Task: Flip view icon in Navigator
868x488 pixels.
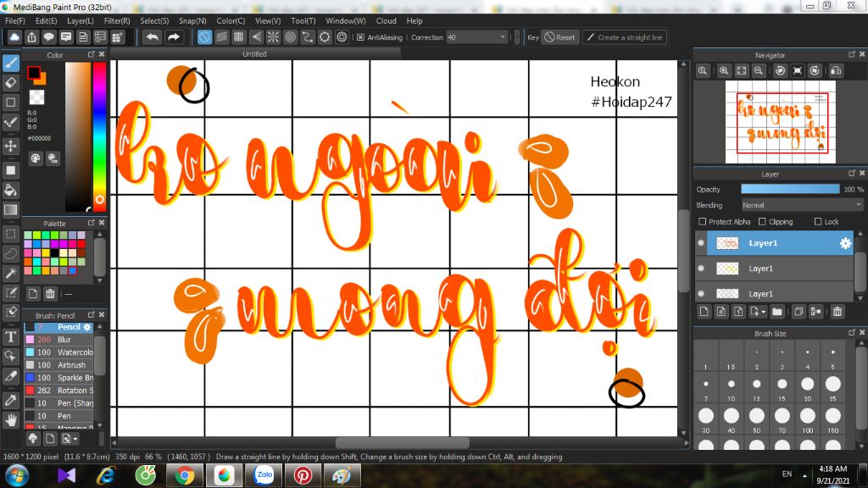Action: tap(836, 71)
